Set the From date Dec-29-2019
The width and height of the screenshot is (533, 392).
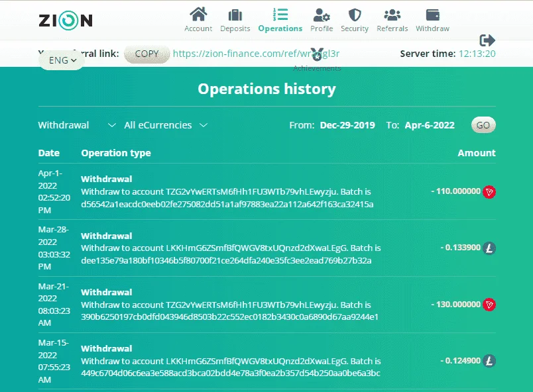point(347,125)
